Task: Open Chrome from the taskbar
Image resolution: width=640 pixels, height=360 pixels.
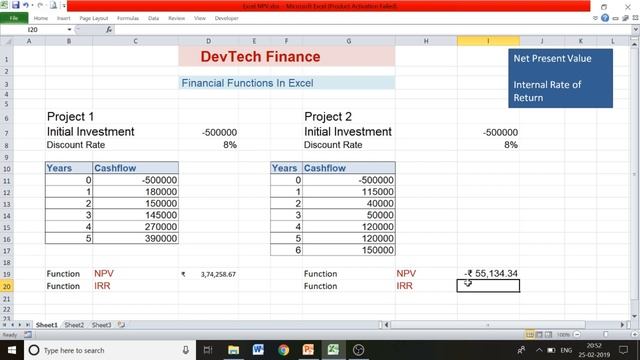Action: 283,350
